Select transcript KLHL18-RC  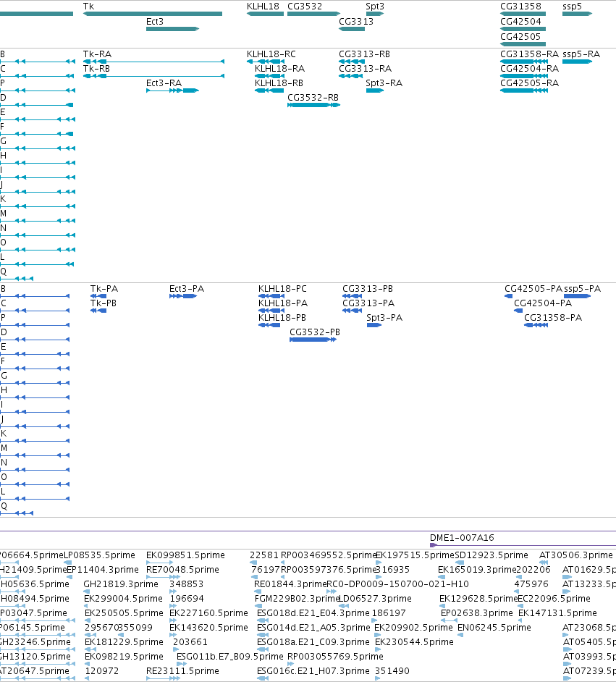click(266, 62)
